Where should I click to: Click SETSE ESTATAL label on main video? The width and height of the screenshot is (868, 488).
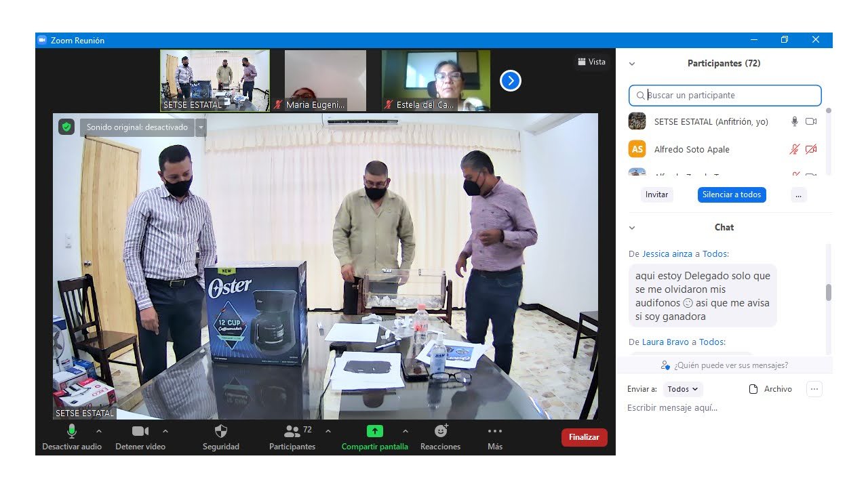[85, 413]
